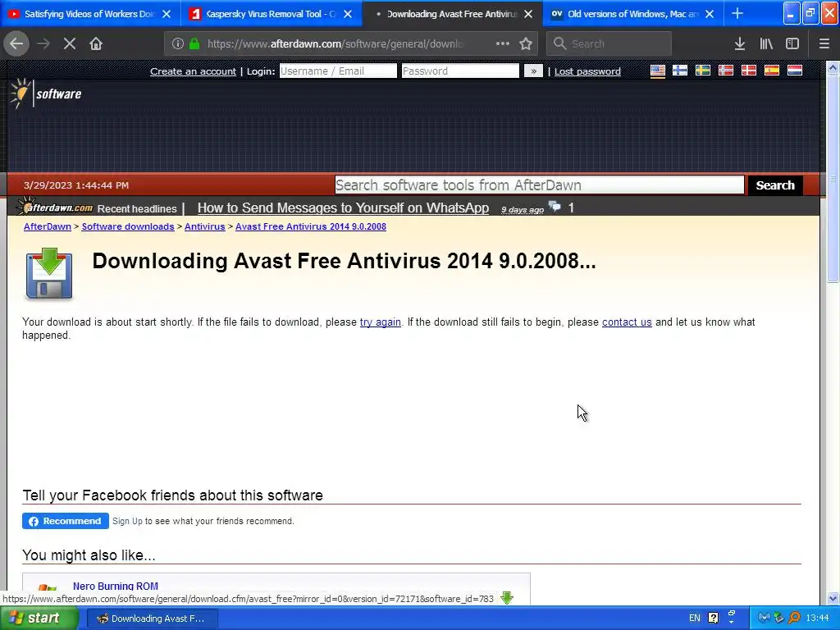Open AfterDawn breadcrumb link
Viewport: 840px width, 630px height.
pos(47,226)
